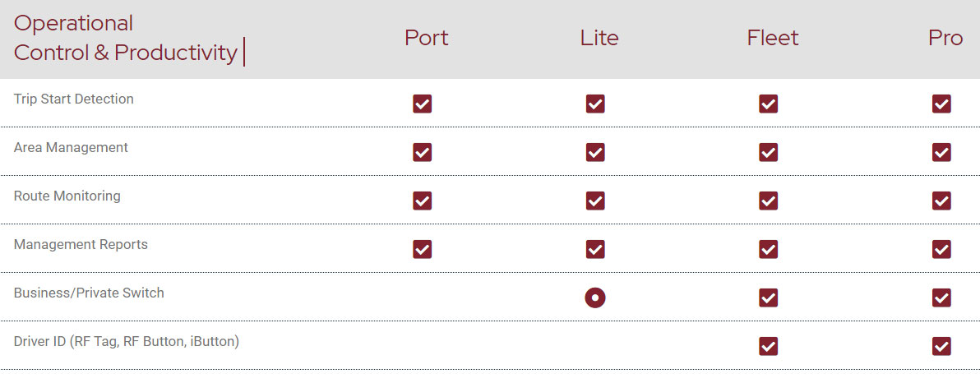Screen dimensions: 980x383
Task: Click Route Monitoring checkmark in Fleet column
Action: click(769, 201)
